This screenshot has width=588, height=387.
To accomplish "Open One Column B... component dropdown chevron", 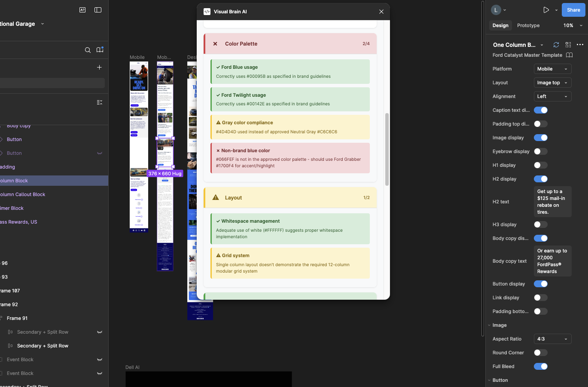I will coord(542,45).
